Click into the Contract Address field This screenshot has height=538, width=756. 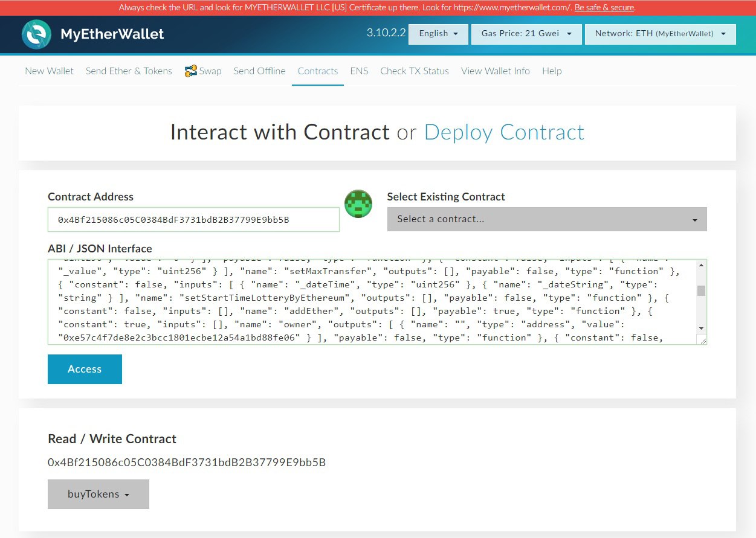[193, 220]
